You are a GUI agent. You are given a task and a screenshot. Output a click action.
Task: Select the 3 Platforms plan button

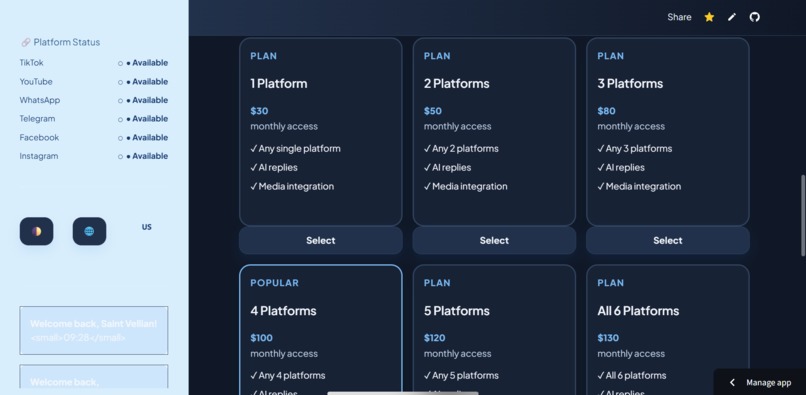click(x=668, y=240)
